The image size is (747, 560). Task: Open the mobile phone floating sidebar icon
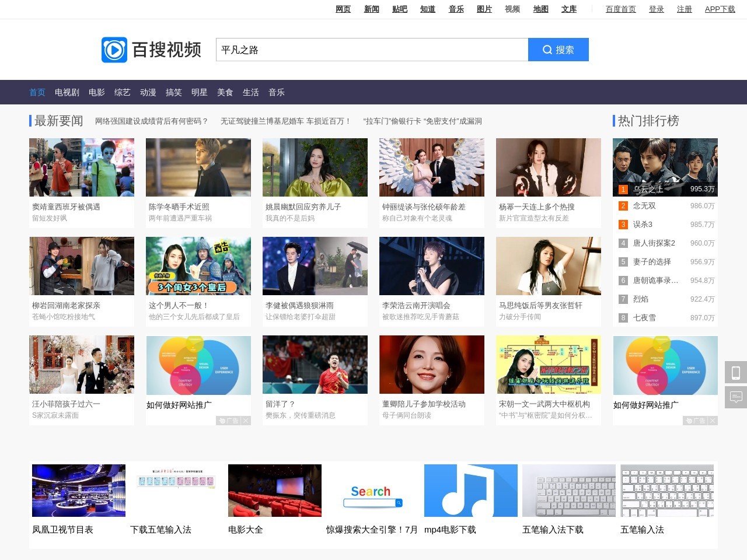736,372
